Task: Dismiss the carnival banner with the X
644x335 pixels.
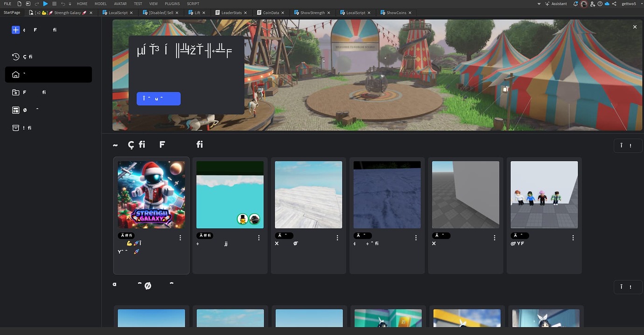Action: coord(635,27)
